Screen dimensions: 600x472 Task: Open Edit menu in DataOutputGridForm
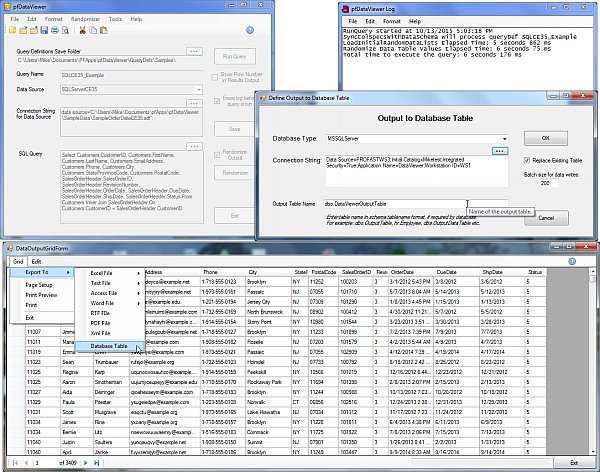[36, 262]
